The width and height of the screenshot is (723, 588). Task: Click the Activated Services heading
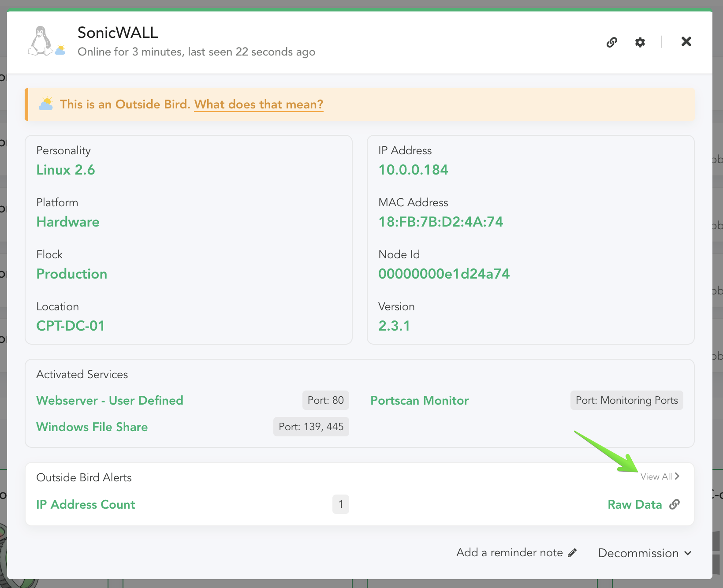(x=82, y=374)
